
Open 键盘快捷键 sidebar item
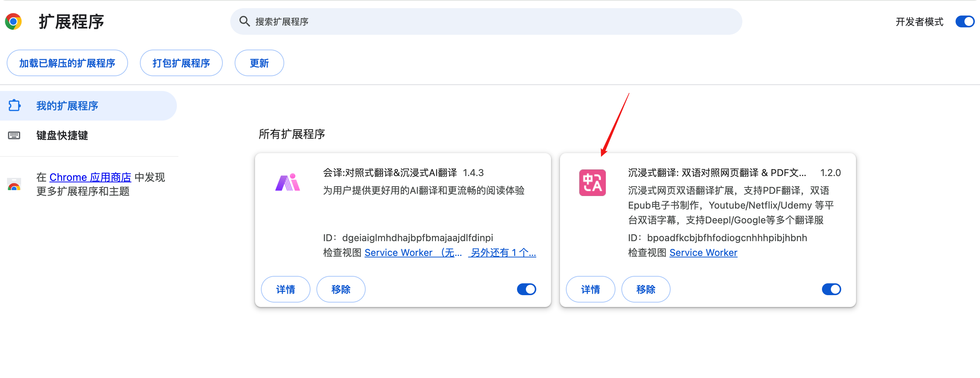88,135
